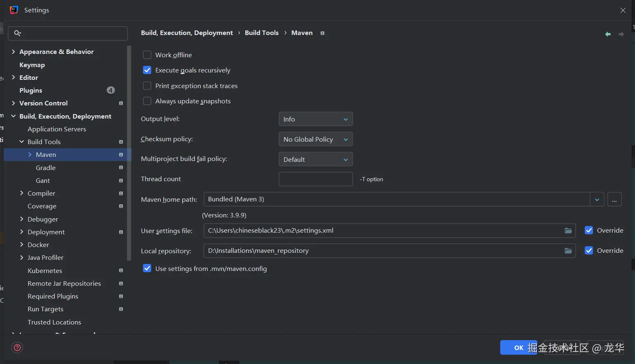
Task: Expand the Docker node
Action: (21, 245)
